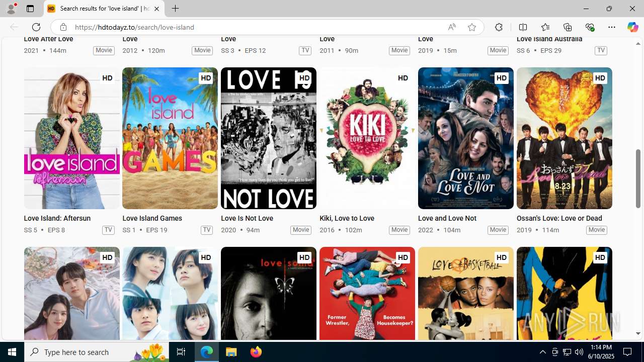Open the Collections panel
This screenshot has width=644, height=362.
coord(568,27)
